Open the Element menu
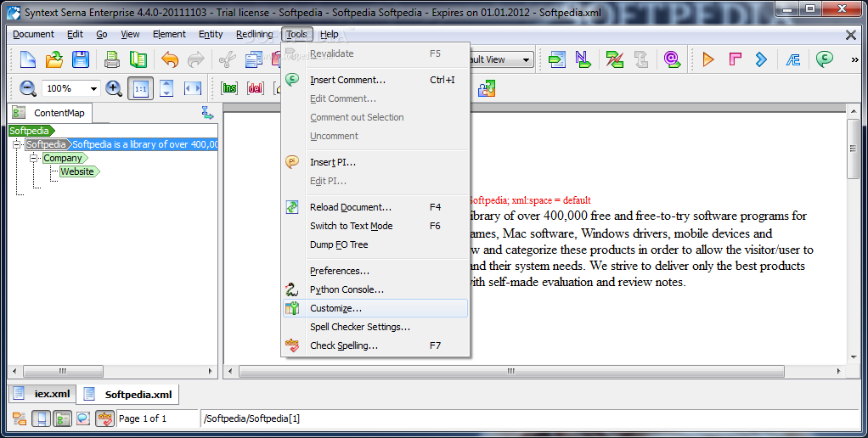Image resolution: width=868 pixels, height=438 pixels. 169,34
